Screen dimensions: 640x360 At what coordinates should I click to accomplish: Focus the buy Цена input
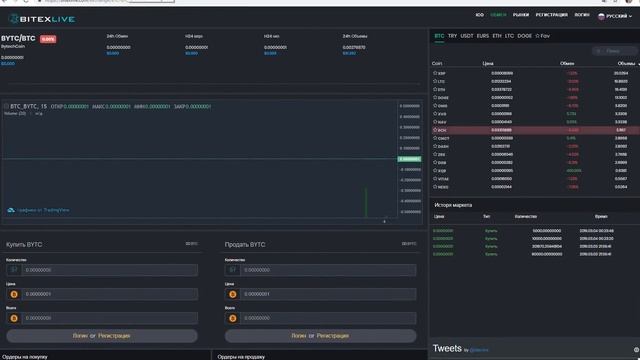click(x=109, y=294)
